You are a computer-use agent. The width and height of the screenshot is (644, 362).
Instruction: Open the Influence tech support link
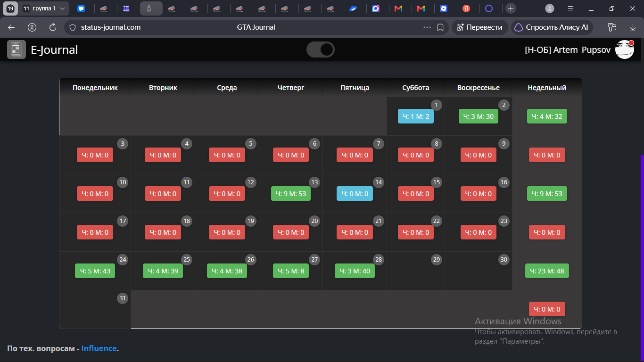tap(99, 348)
